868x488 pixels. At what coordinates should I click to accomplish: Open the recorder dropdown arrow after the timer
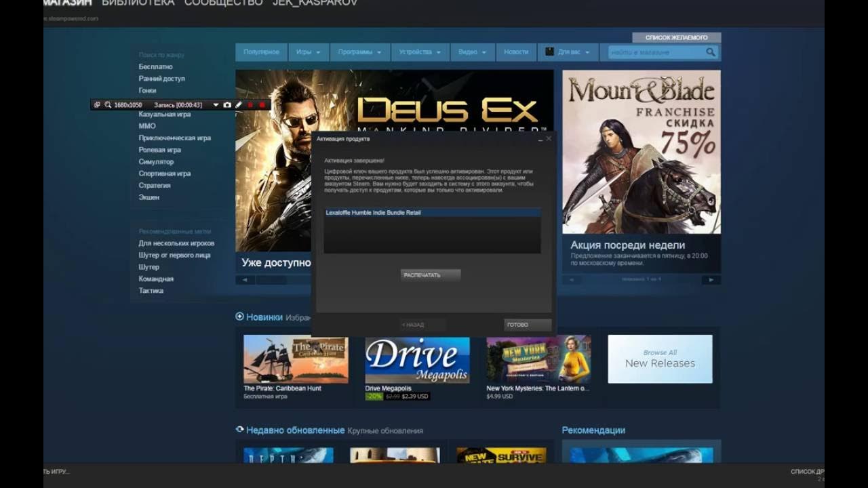point(216,105)
